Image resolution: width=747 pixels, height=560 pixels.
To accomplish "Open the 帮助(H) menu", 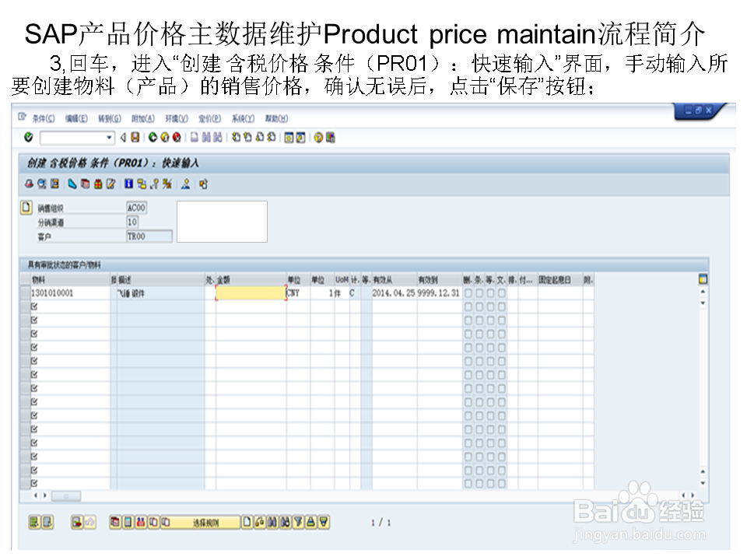I will 276,118.
